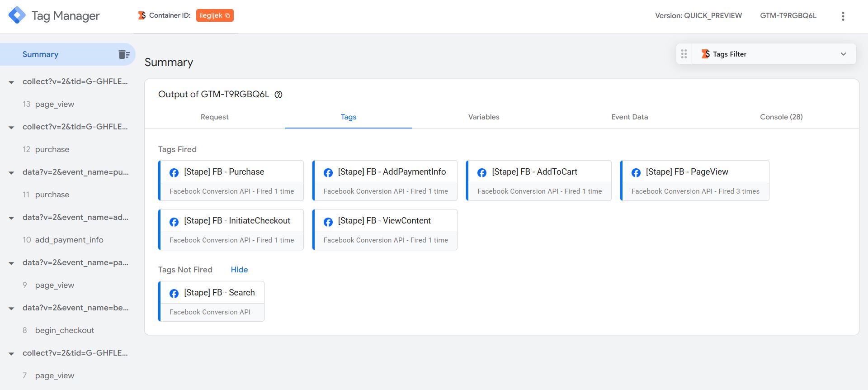Click the Stape icon next to Container ID
Viewport: 868px width, 390px height.
(x=142, y=15)
